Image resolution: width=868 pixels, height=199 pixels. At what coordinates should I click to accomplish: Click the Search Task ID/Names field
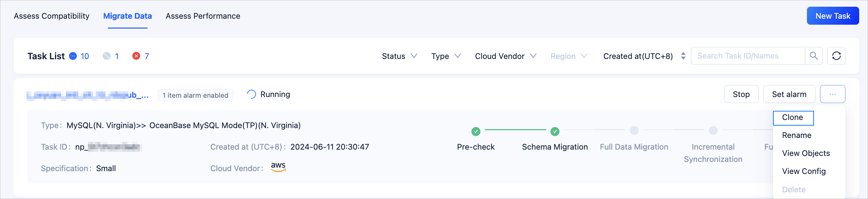[x=747, y=56]
